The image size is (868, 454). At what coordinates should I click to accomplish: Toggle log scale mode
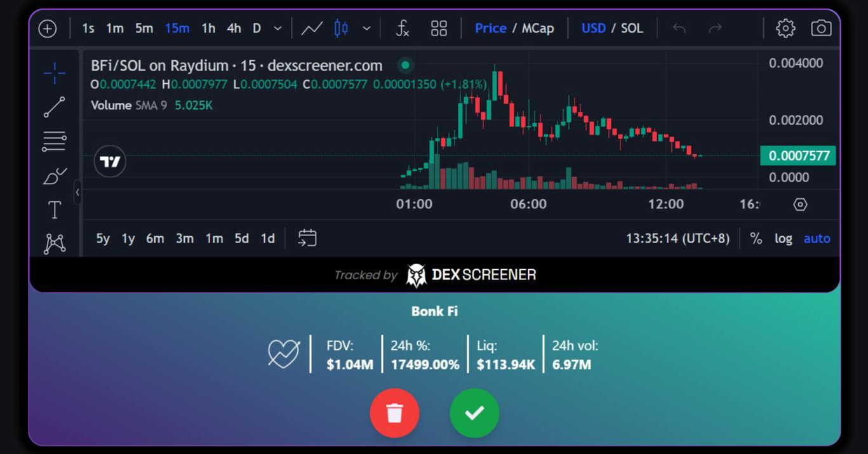click(x=784, y=239)
